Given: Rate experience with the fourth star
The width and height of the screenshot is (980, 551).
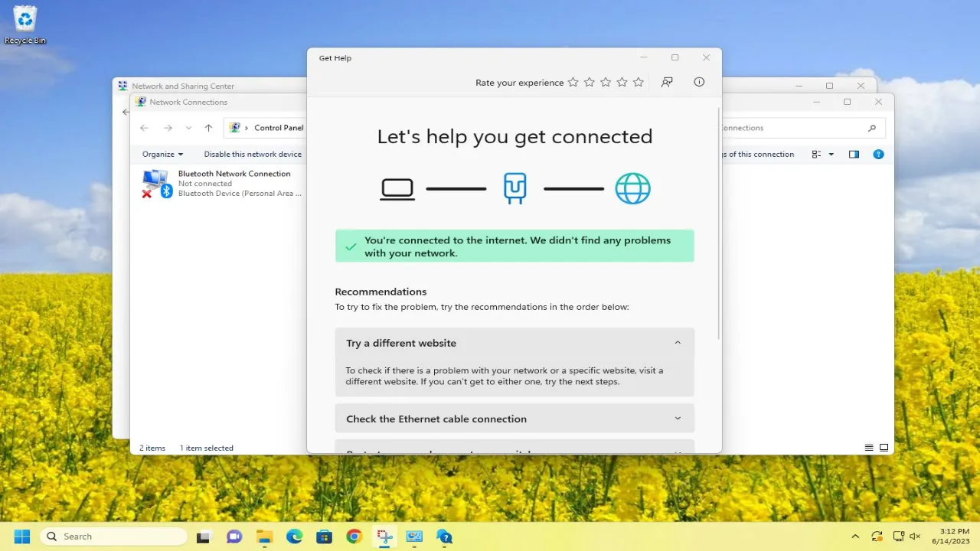Looking at the screenshot, I should click(622, 82).
